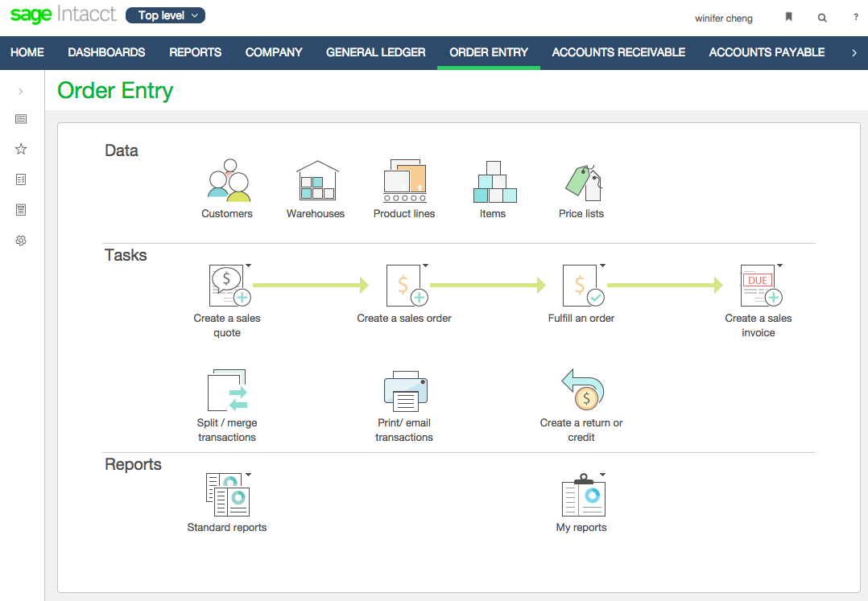Create a return or credit
The image size is (868, 601).
pos(581,390)
